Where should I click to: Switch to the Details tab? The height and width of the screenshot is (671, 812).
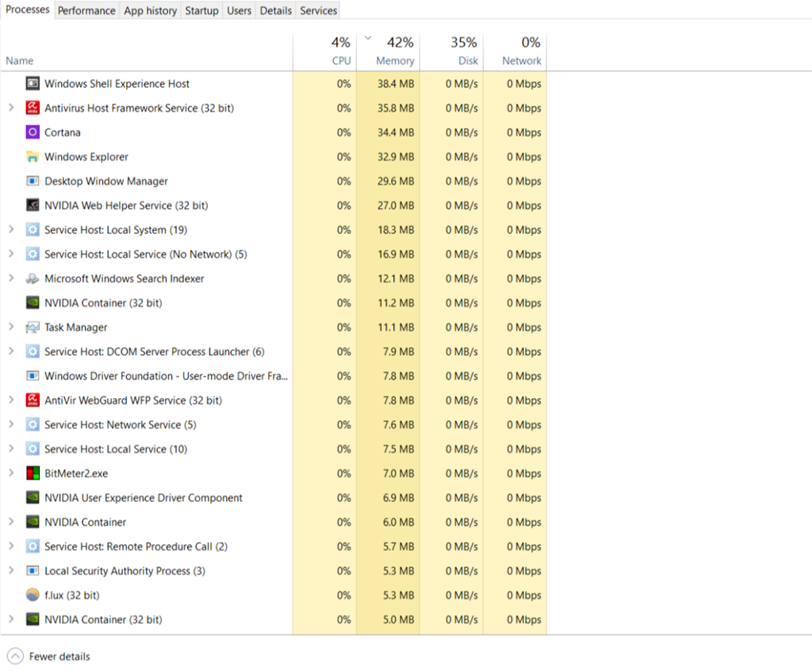point(276,10)
